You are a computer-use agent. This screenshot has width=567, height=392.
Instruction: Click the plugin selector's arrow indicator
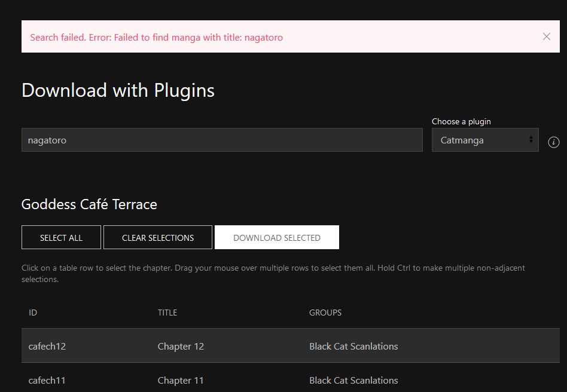pyautogui.click(x=531, y=140)
